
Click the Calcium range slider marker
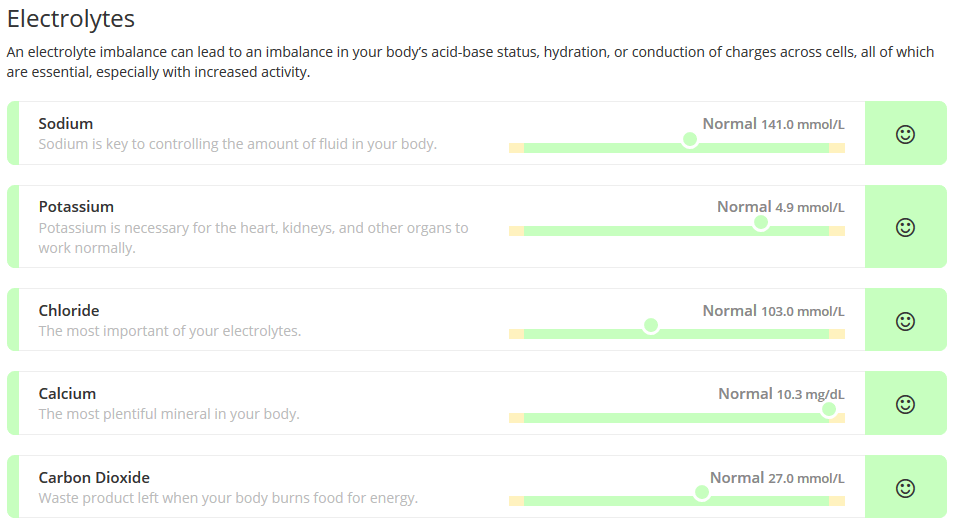(x=828, y=409)
